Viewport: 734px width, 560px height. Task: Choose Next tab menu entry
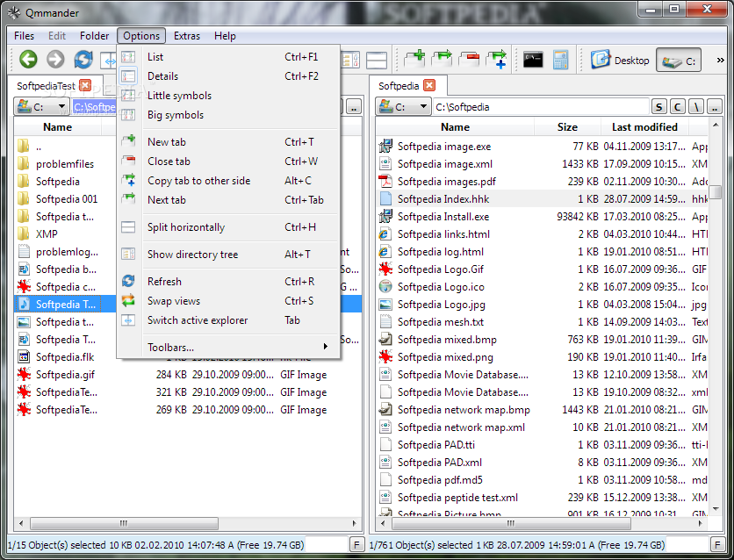coord(228,200)
